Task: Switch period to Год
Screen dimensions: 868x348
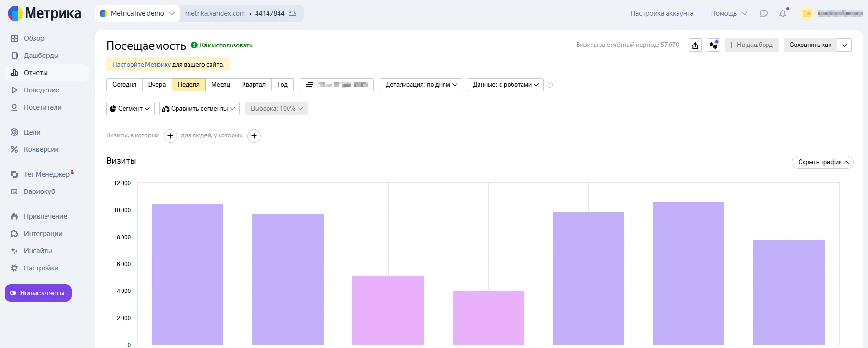Action: (x=282, y=85)
